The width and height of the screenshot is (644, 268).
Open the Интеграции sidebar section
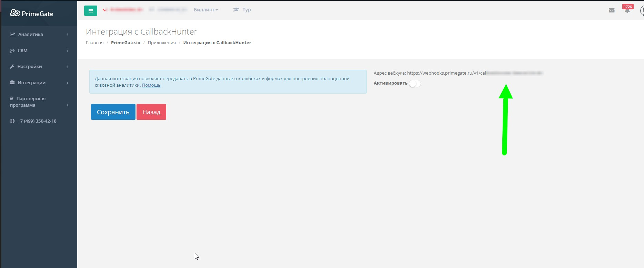[39, 83]
